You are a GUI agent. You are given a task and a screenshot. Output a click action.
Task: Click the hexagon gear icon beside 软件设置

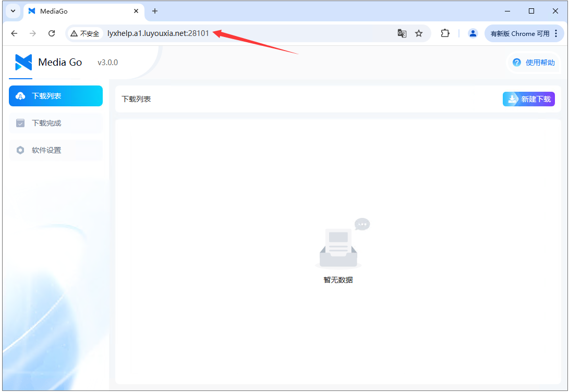20,150
